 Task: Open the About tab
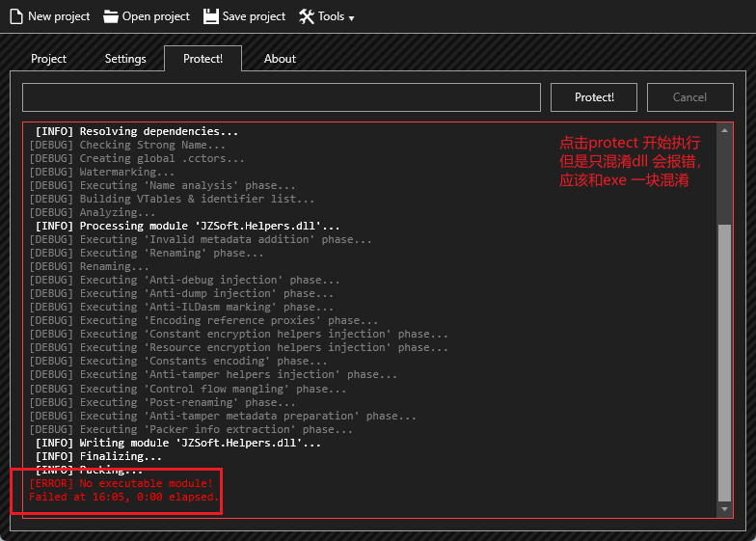pos(280,59)
